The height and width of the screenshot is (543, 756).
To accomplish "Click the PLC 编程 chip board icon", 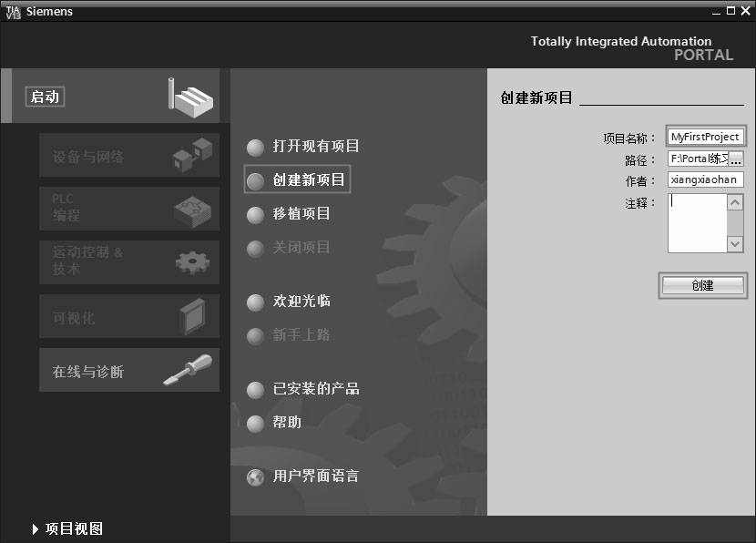I will (192, 211).
